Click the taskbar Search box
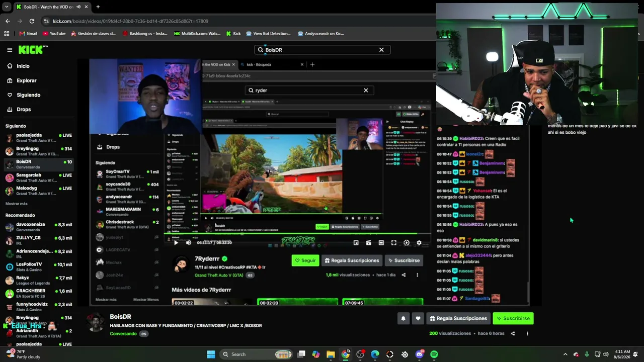The width and height of the screenshot is (644, 362). [257, 354]
